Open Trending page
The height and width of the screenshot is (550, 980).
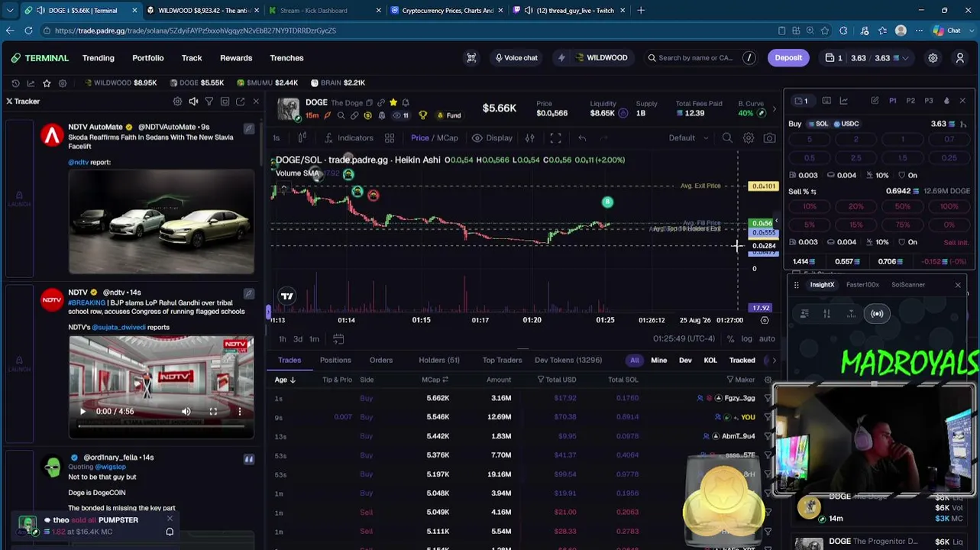[x=99, y=58]
